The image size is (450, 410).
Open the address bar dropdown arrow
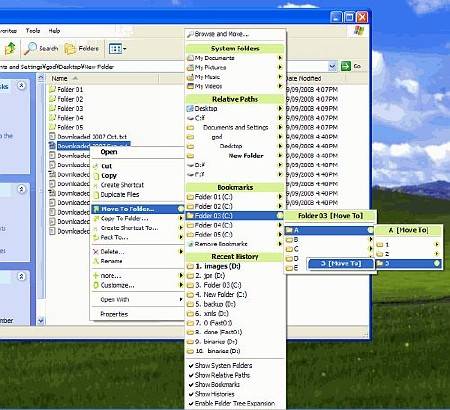pos(332,66)
